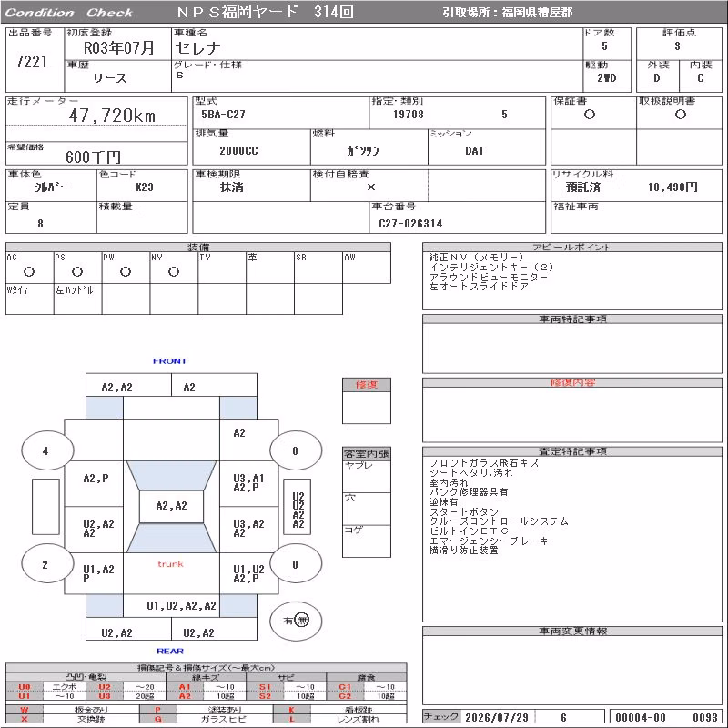728x728 pixels.
Task: Select appeal point 'アラウンドビューモニター'
Action: pyautogui.click(x=489, y=277)
